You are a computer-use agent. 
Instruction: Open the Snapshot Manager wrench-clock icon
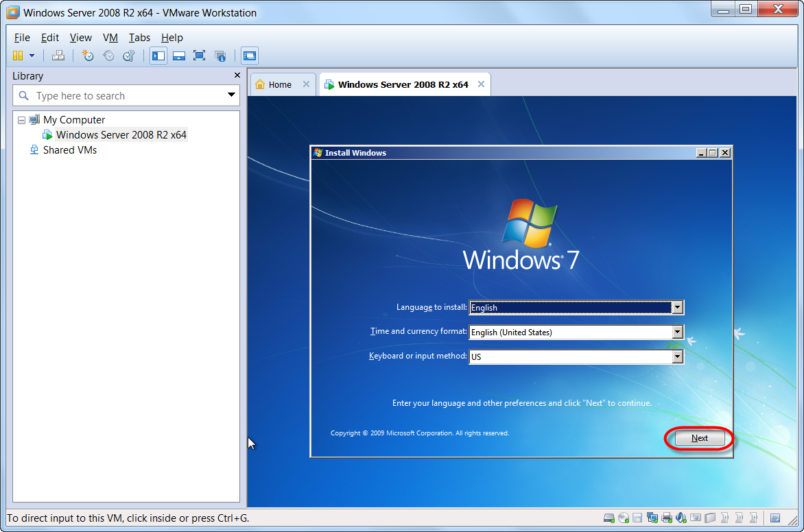point(129,56)
